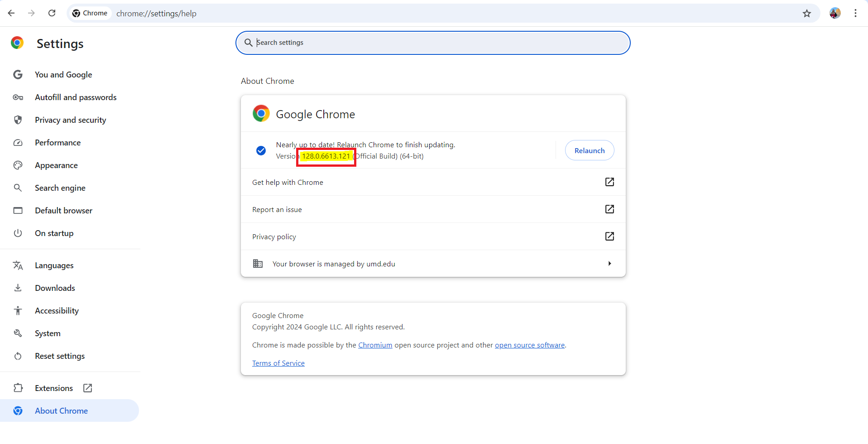Open the Terms of Service link
Viewport: 868px width, 444px height.
278,363
